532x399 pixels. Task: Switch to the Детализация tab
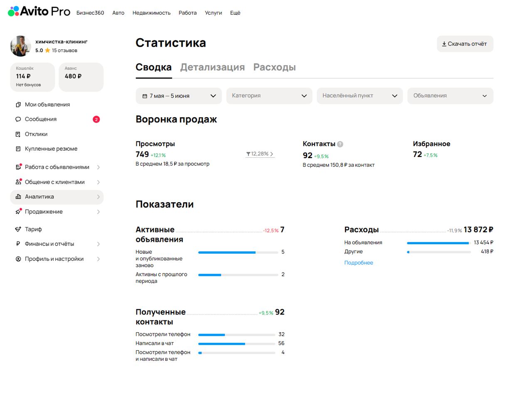[212, 67]
